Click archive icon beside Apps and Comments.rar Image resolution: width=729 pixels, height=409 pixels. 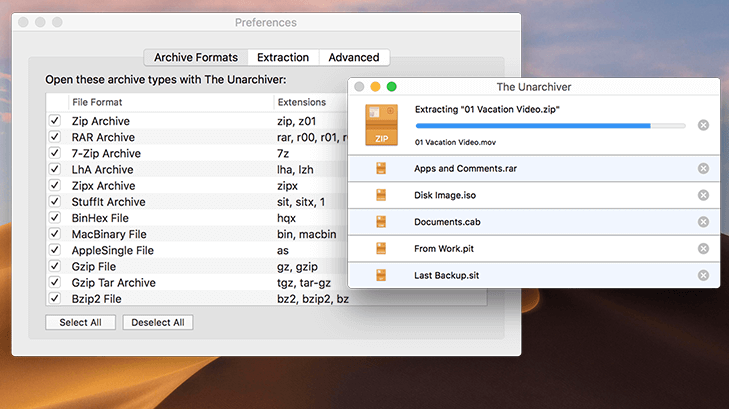click(381, 168)
